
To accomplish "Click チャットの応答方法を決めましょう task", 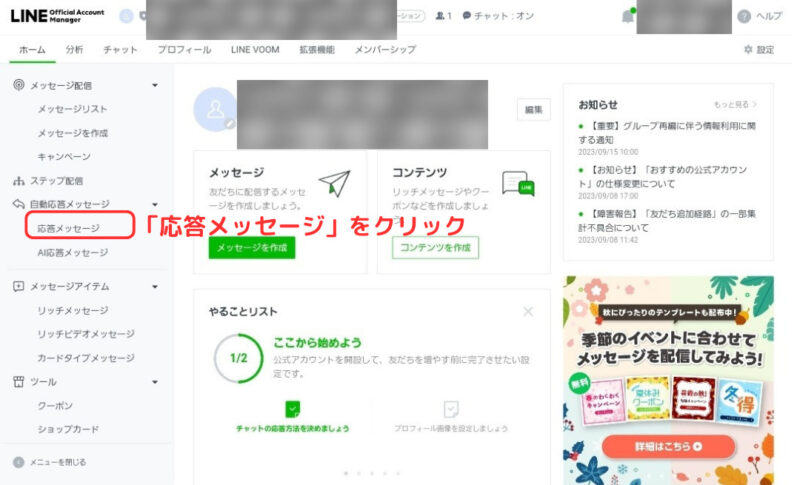I will point(292,428).
